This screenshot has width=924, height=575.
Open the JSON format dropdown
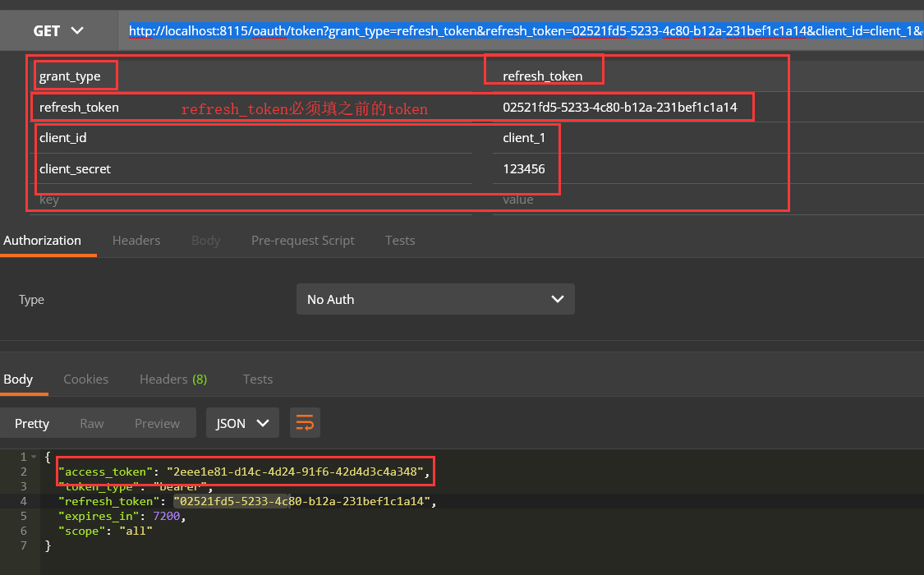242,424
